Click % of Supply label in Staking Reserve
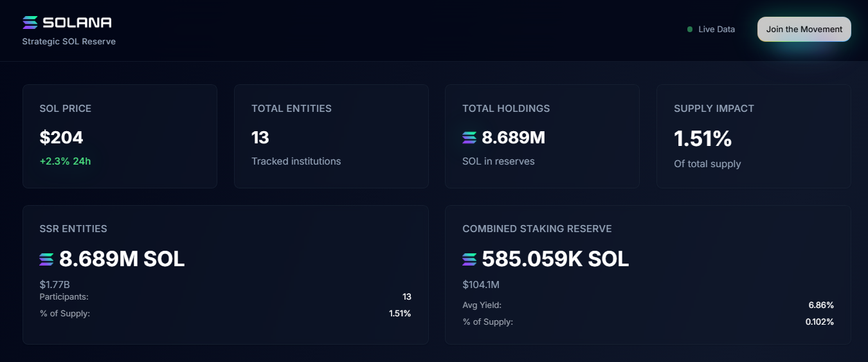The height and width of the screenshot is (362, 868). (488, 321)
